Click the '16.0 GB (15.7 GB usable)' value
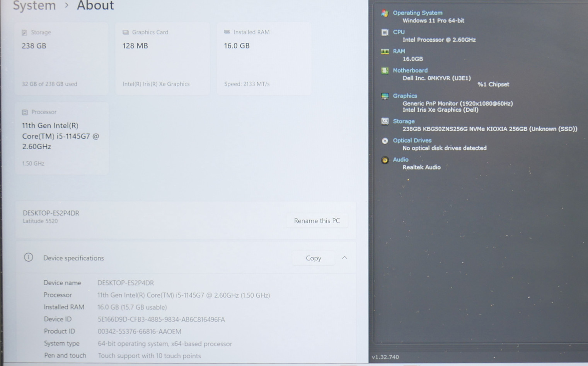The width and height of the screenshot is (588, 366). point(132,307)
